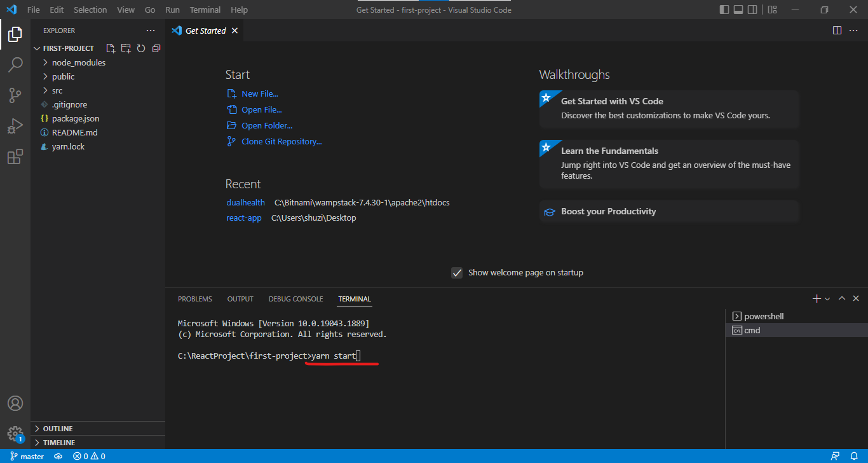Open the Run menu
Viewport: 868px width, 463px height.
[172, 10]
